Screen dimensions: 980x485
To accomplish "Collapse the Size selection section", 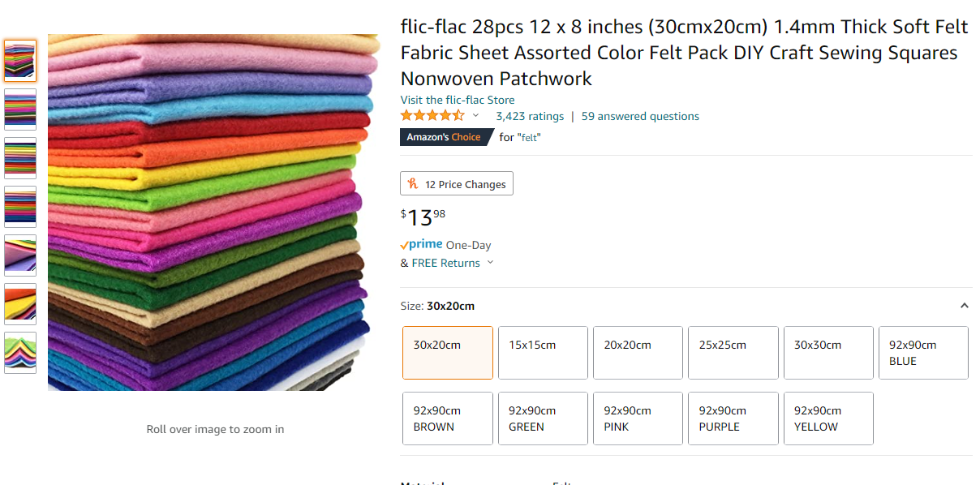I will (x=964, y=305).
